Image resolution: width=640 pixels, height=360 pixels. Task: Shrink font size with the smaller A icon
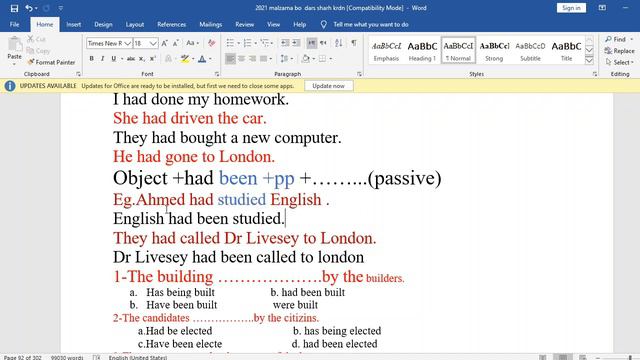pyautogui.click(x=176, y=43)
